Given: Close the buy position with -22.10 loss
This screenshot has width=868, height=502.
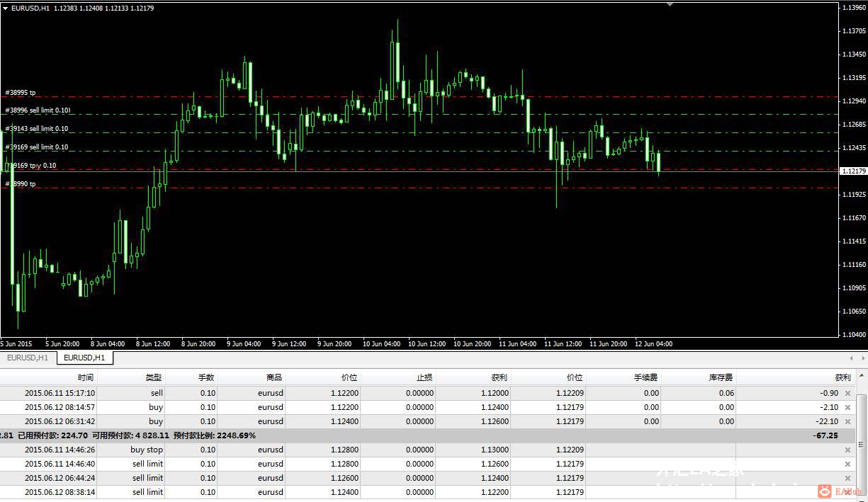Looking at the screenshot, I should click(x=847, y=421).
